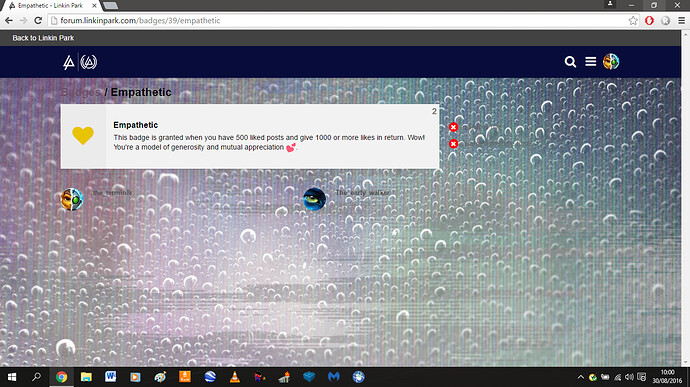Screen dimensions: 690x387
Task: Click the circular LP emblem logo
Action: [x=88, y=62]
